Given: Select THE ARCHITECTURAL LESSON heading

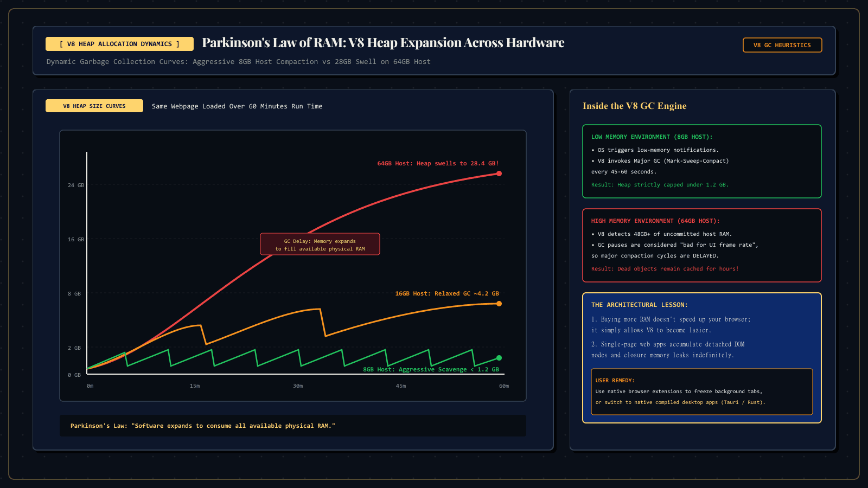Looking at the screenshot, I should tap(640, 305).
